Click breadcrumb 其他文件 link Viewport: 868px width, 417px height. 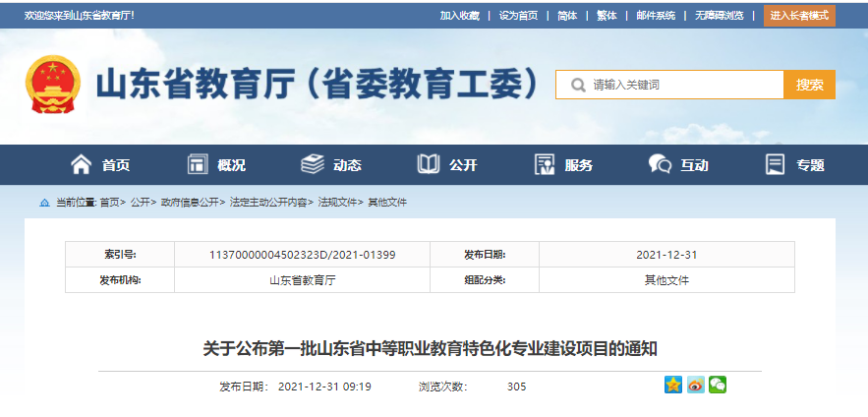[387, 203]
